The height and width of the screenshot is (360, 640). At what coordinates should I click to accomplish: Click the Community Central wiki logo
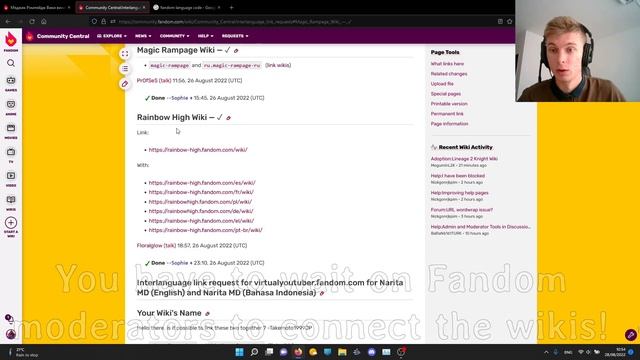[29, 36]
